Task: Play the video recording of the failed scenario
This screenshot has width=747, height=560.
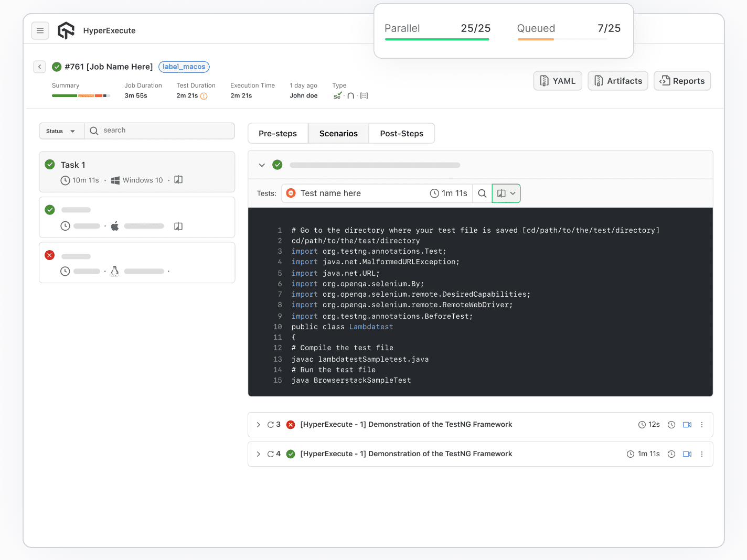Action: pos(687,424)
